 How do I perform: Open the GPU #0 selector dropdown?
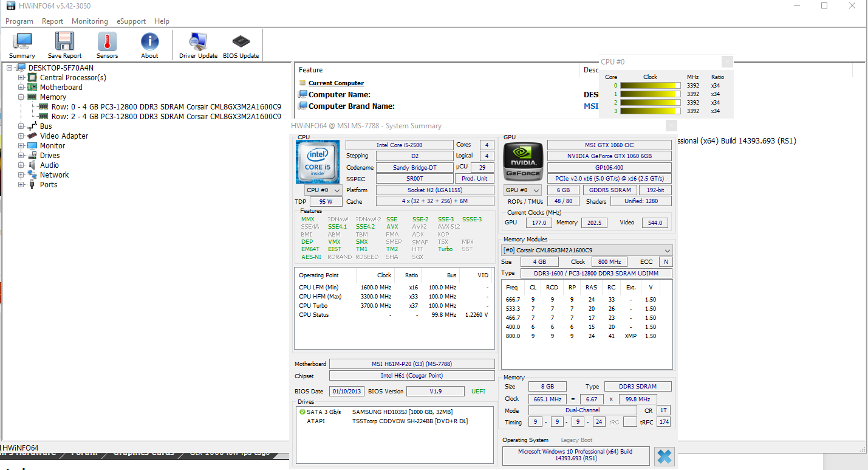point(522,190)
